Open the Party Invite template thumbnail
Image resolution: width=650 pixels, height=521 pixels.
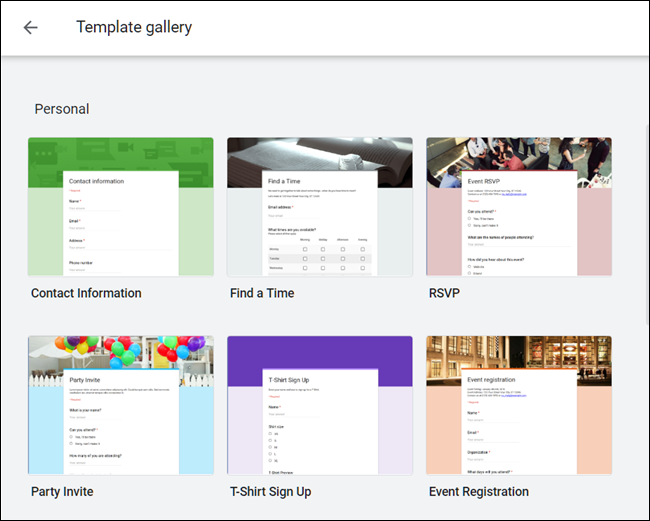point(121,405)
